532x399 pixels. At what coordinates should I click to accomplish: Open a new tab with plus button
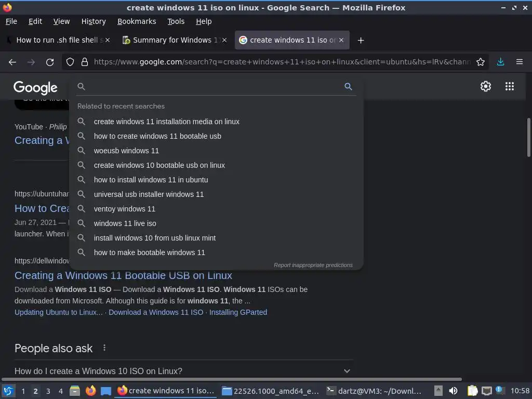[x=361, y=41]
